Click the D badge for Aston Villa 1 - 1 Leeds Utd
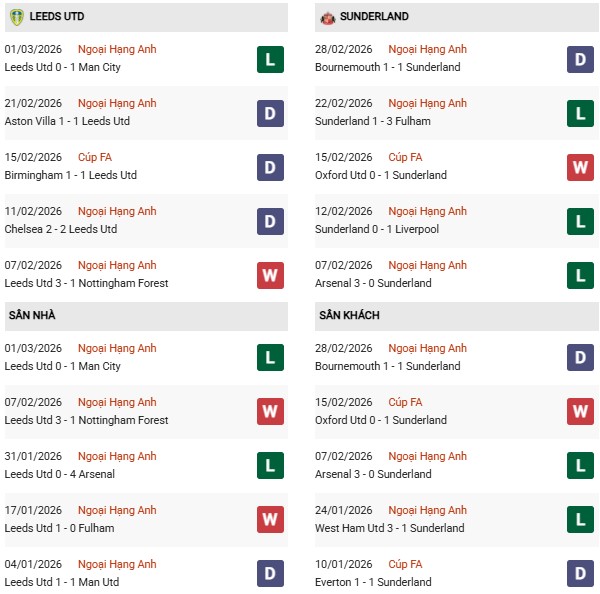The height and width of the screenshot is (594, 600). (x=270, y=113)
